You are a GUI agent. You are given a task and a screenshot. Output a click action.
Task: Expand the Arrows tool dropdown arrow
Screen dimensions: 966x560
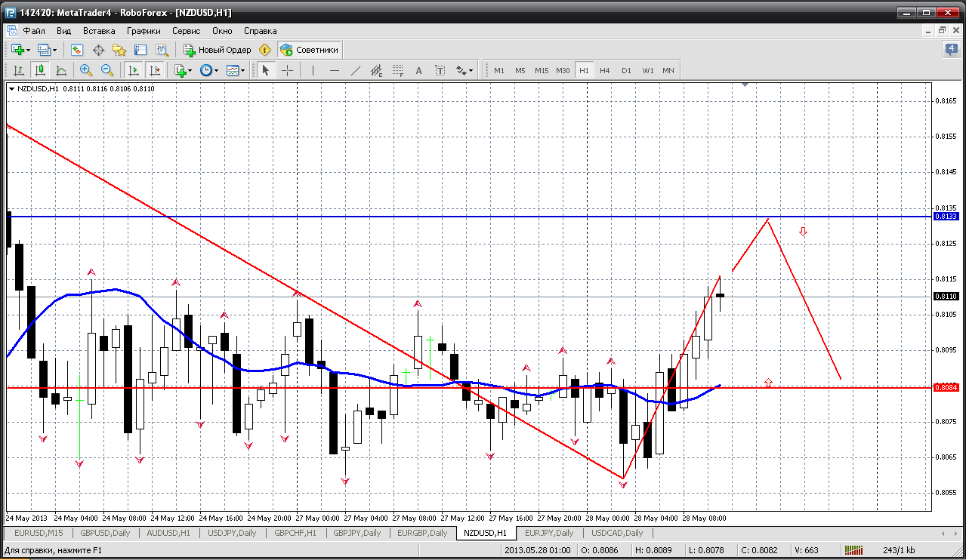point(471,71)
